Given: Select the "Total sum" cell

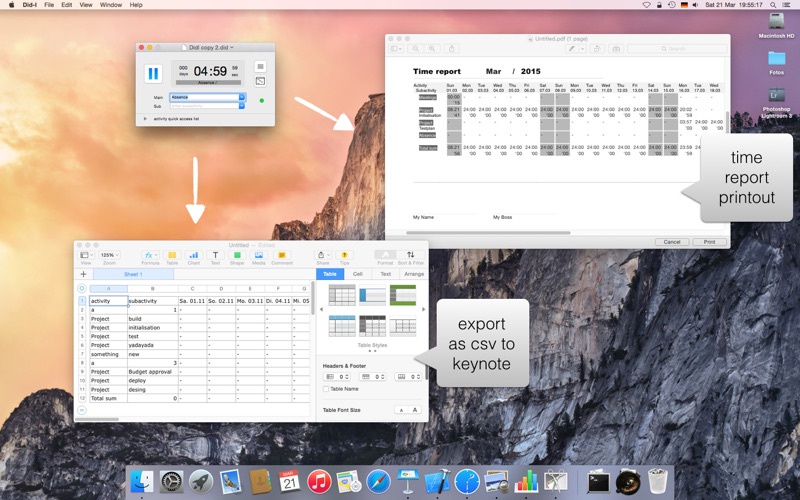Looking at the screenshot, I should click(x=108, y=398).
